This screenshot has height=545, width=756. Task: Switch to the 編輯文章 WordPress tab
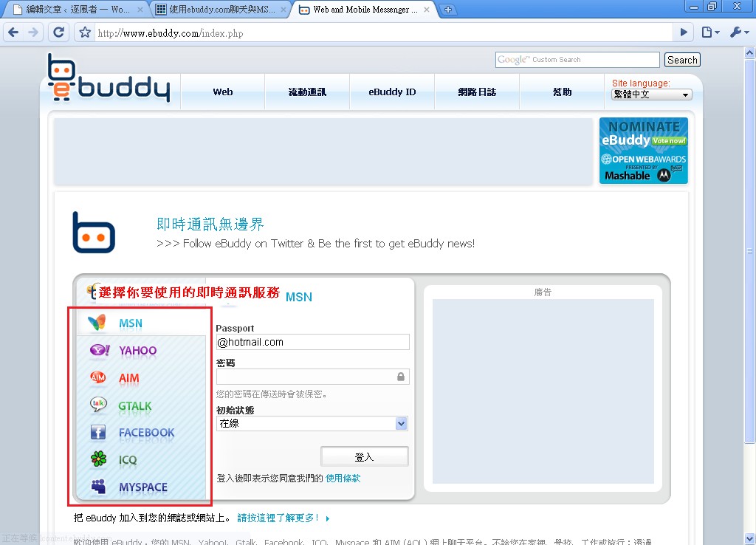tap(77, 9)
